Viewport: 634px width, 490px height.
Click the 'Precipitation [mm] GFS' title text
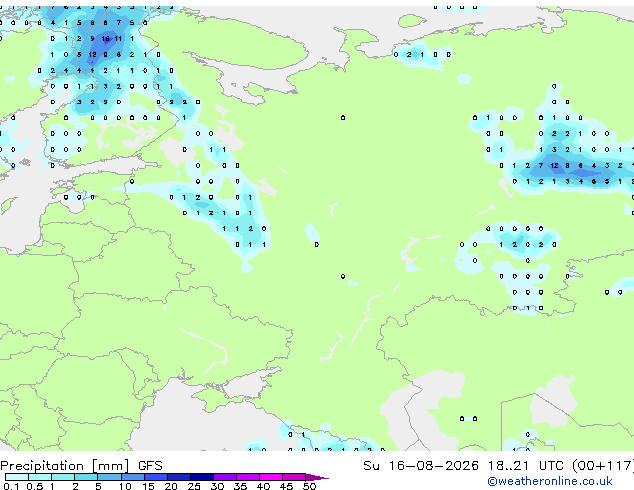(x=81, y=466)
